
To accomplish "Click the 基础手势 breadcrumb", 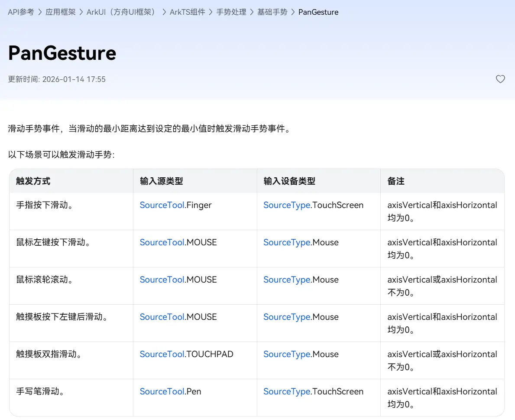I will (x=272, y=12).
